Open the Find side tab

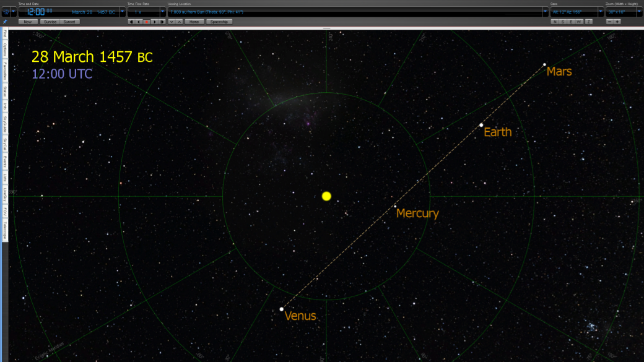[x=5, y=33]
